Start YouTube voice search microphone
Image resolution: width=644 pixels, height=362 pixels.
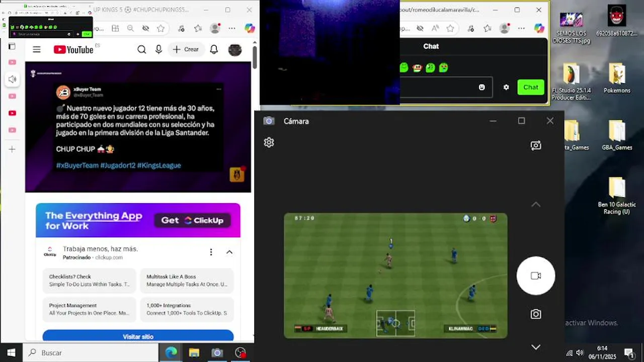coord(159,49)
